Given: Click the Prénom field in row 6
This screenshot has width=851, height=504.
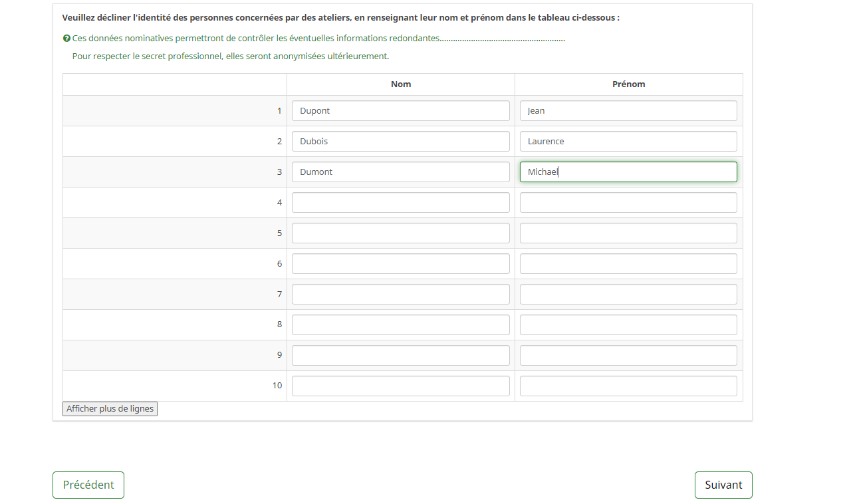Looking at the screenshot, I should 628,264.
